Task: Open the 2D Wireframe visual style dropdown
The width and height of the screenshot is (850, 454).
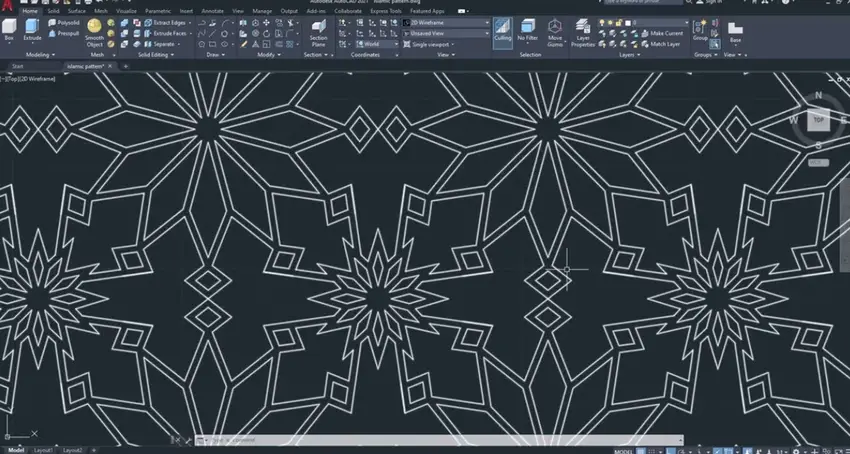Action: pos(446,23)
